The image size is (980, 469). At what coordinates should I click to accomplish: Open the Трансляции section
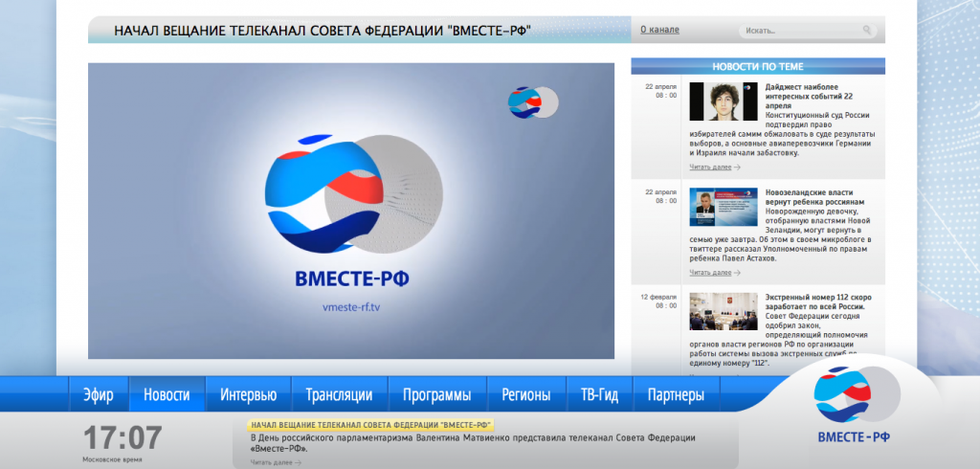[340, 394]
